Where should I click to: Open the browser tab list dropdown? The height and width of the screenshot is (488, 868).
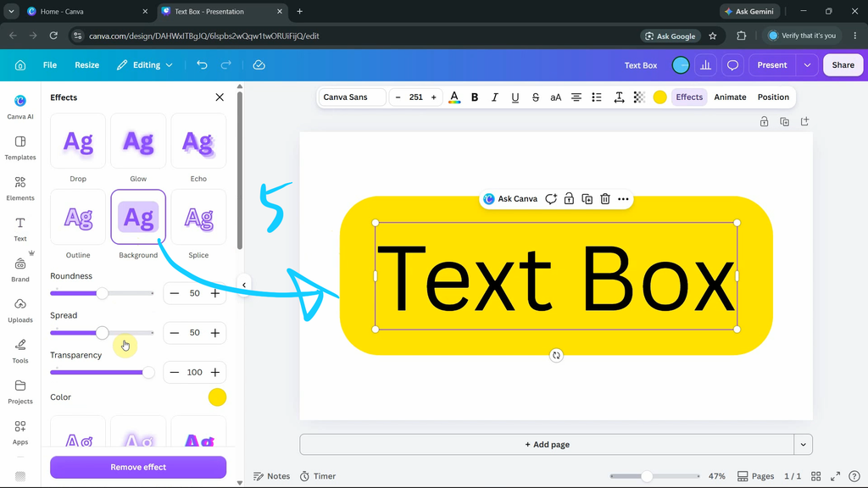[x=11, y=11]
